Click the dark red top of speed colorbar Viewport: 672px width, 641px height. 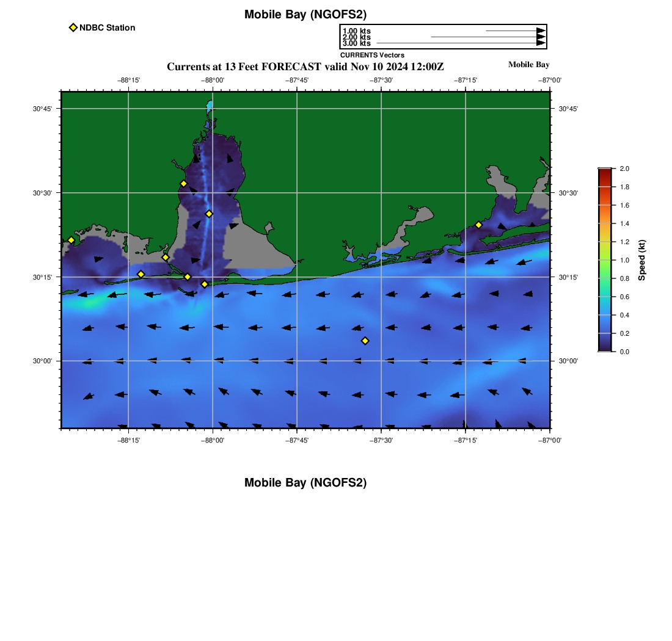[x=604, y=172]
